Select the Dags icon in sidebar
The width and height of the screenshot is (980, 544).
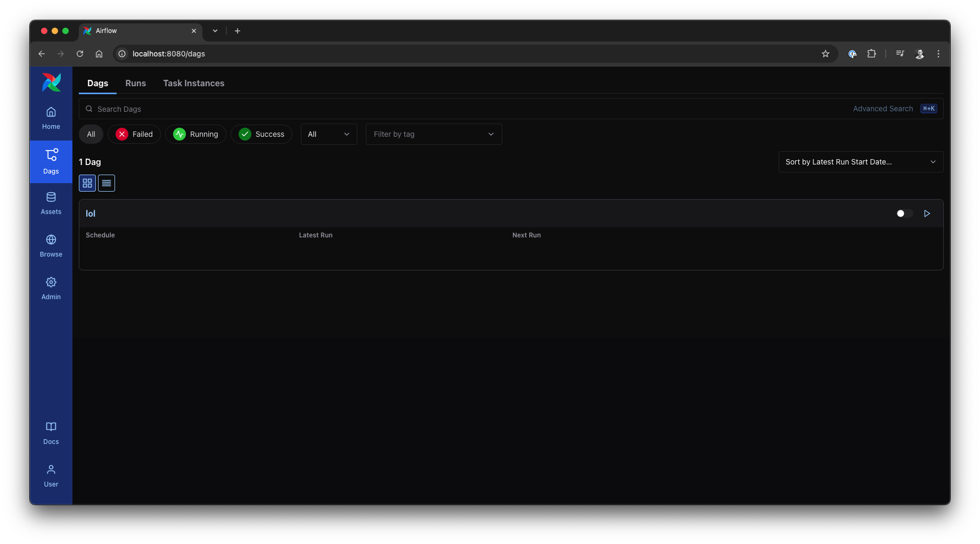[x=51, y=161]
